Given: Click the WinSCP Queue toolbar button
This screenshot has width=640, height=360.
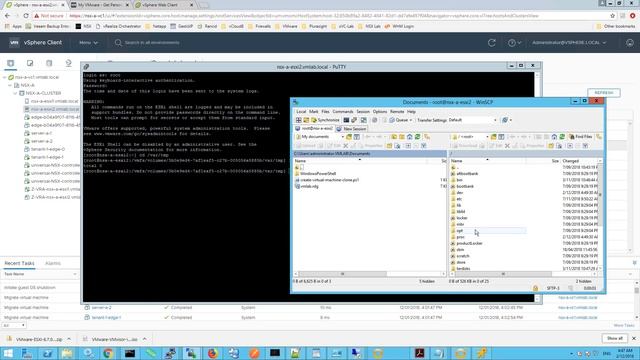Looking at the screenshot, I should tap(400, 120).
